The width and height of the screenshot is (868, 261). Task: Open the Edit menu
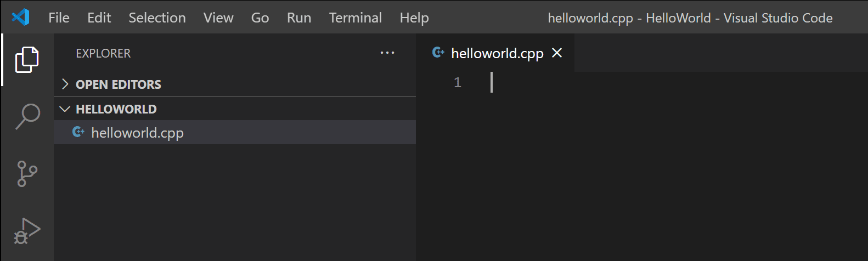(x=99, y=18)
